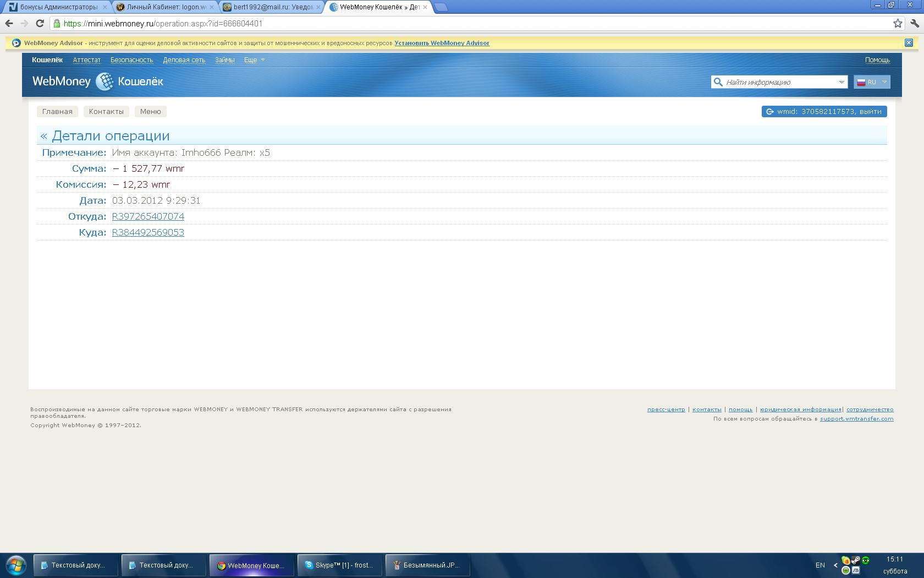Click the сотрудничество footer link

coord(870,410)
